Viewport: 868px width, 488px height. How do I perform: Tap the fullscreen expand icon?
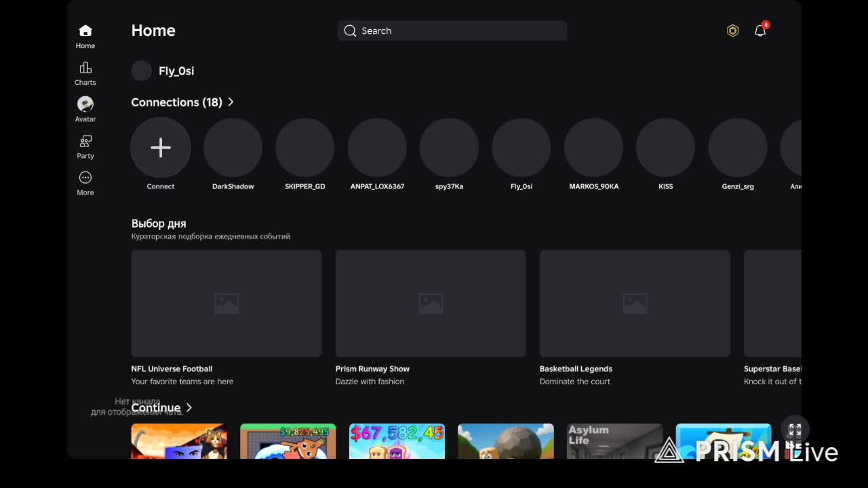click(795, 430)
